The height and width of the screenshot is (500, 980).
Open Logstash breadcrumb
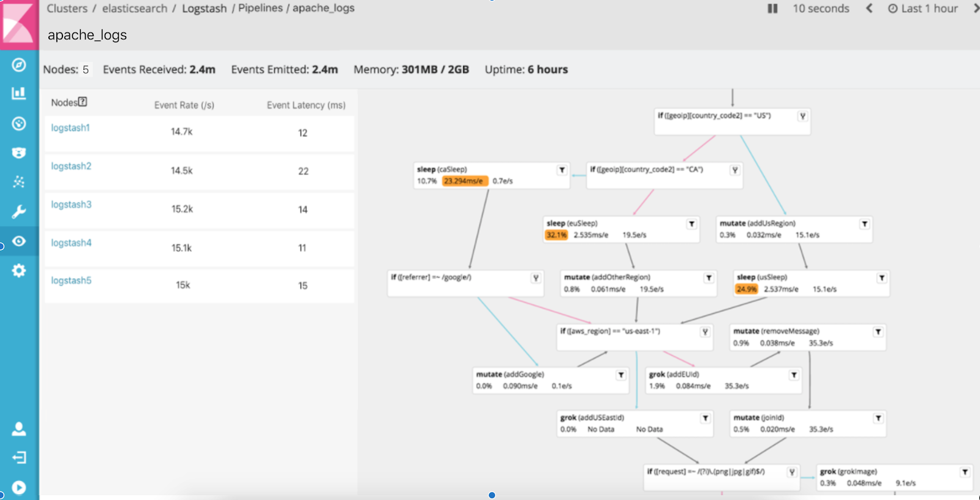pyautogui.click(x=205, y=9)
